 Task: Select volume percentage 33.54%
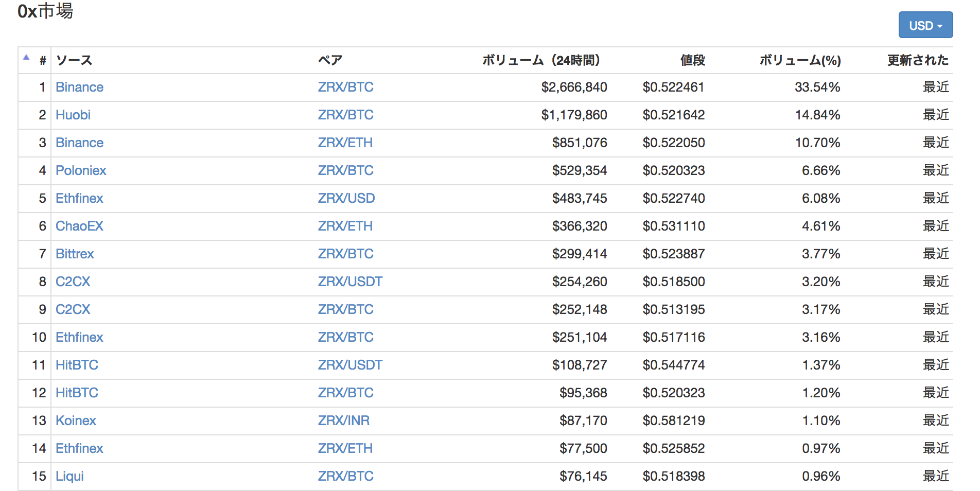pos(817,87)
